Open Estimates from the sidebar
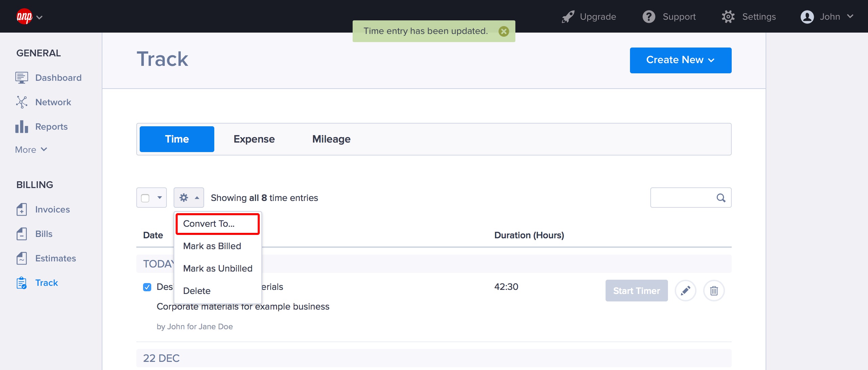Viewport: 868px width, 370px height. point(55,258)
